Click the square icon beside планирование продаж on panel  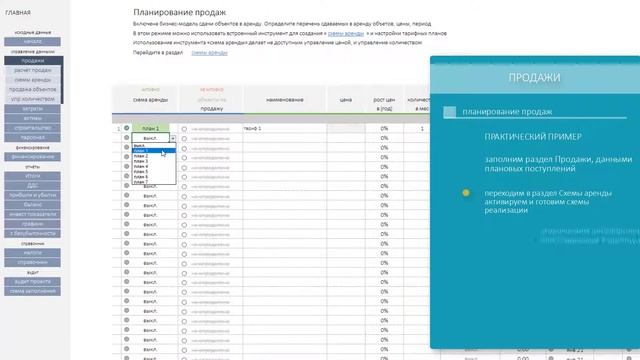(x=449, y=112)
